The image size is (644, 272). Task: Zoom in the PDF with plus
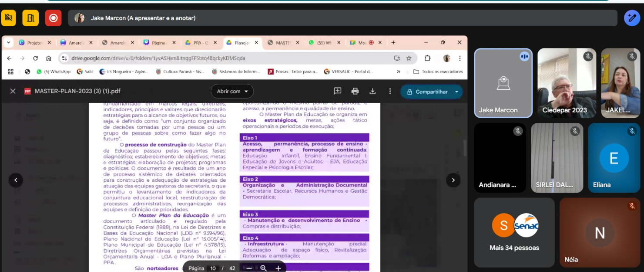click(278, 268)
